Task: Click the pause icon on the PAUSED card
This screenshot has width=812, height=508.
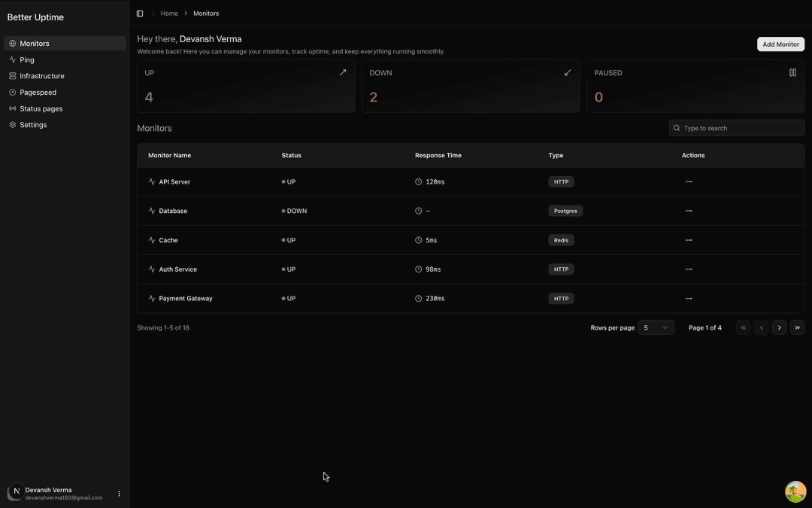Action: coord(792,72)
